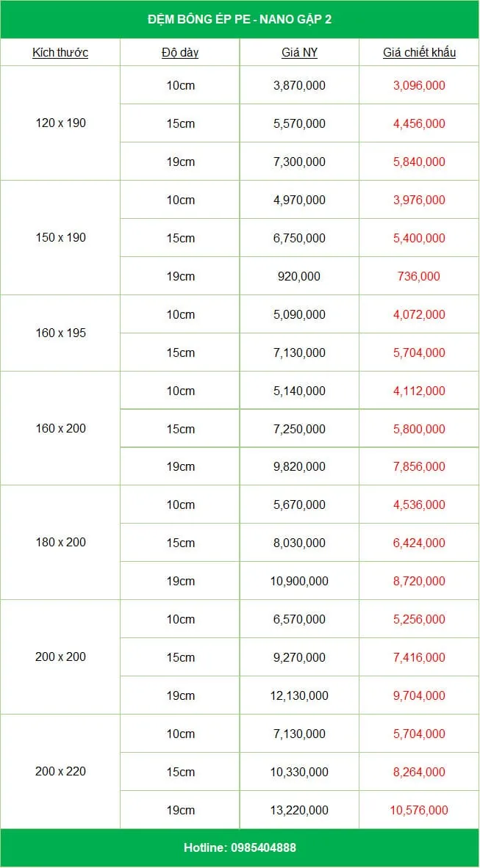Click the discount price 9,704,000
This screenshot has height=868, width=480.
click(419, 695)
